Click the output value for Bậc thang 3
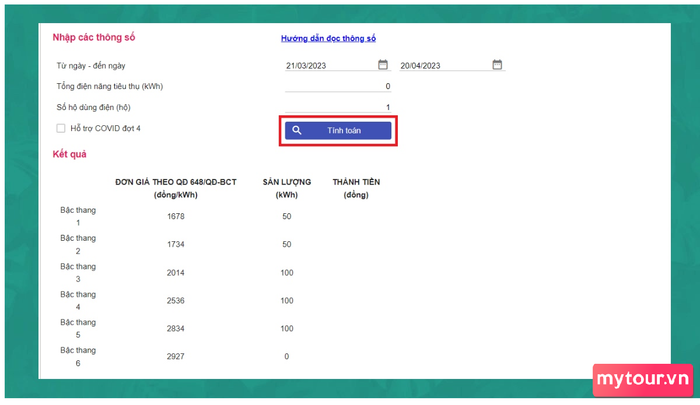Viewport: 700px width, 405px height. (x=287, y=273)
